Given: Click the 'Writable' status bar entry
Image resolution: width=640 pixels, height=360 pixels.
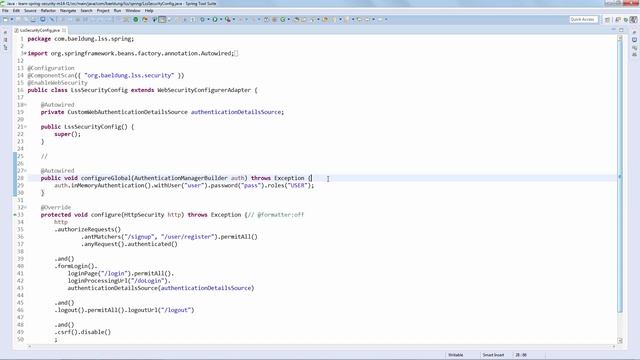Looking at the screenshot, I should (x=456, y=355).
